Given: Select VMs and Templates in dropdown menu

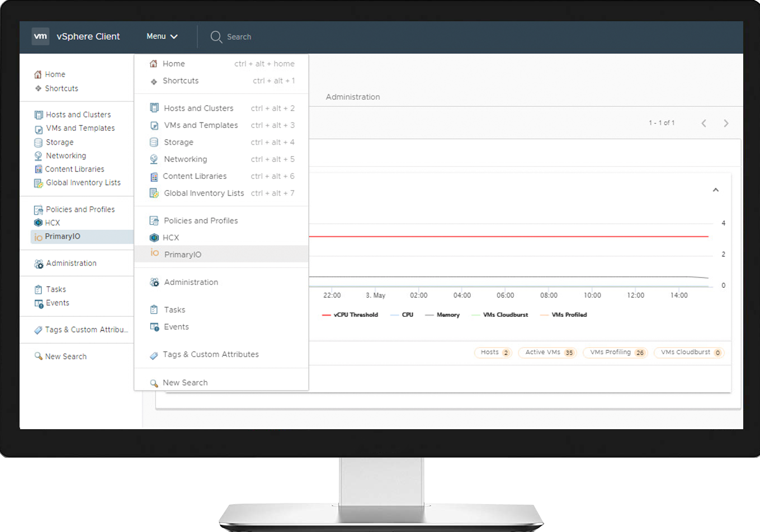Looking at the screenshot, I should (x=221, y=125).
